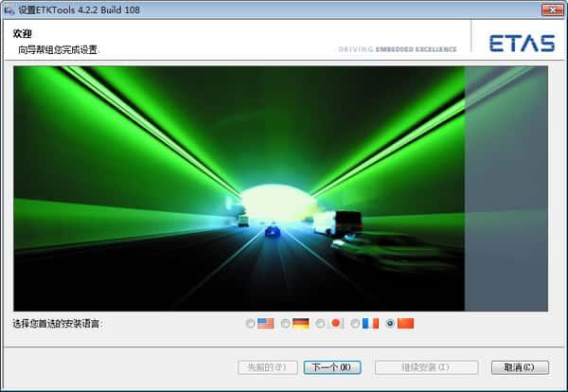Click the German flag icon
568x392 pixels.
coord(301,323)
